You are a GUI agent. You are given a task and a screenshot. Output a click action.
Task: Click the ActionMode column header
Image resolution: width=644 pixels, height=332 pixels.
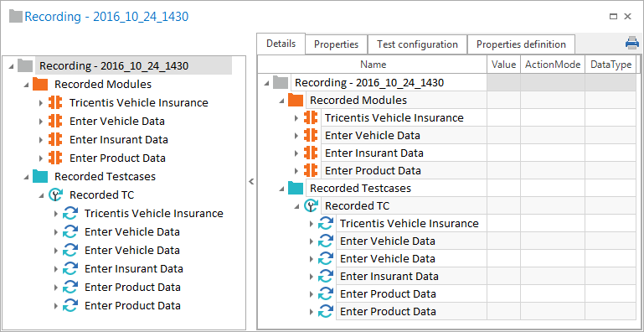[x=553, y=65]
